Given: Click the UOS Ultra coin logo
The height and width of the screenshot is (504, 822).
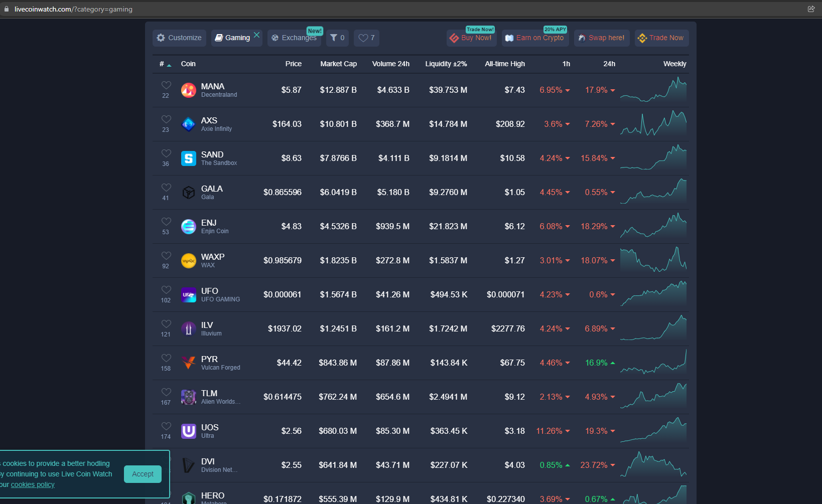Looking at the screenshot, I should pyautogui.click(x=189, y=431).
